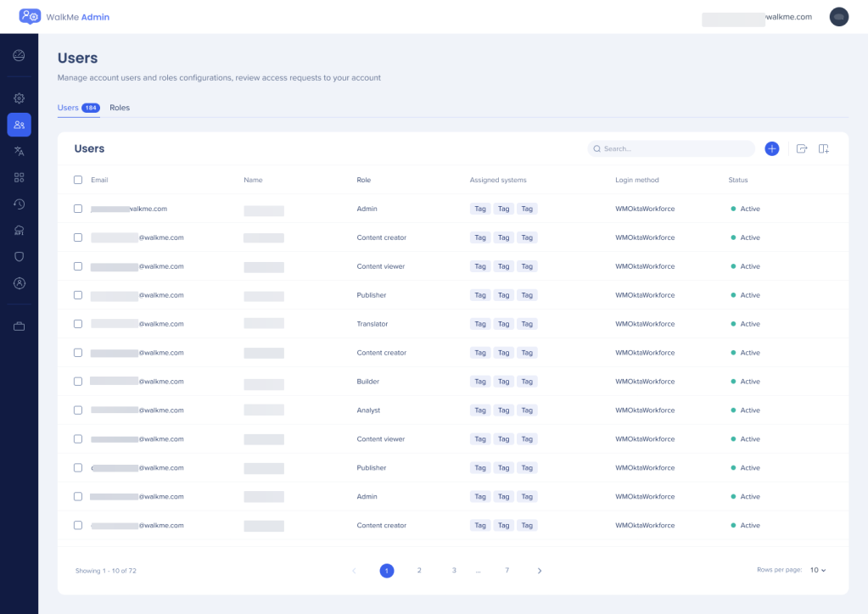Screen dimensions: 868x614
Task: Open the settings gear in sidebar
Action: (x=19, y=98)
